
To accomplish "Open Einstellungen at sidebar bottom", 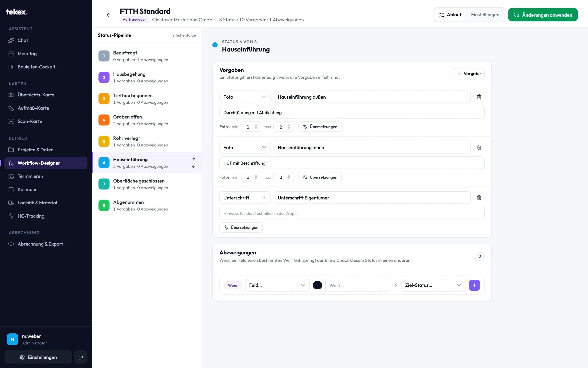I will coord(38,357).
